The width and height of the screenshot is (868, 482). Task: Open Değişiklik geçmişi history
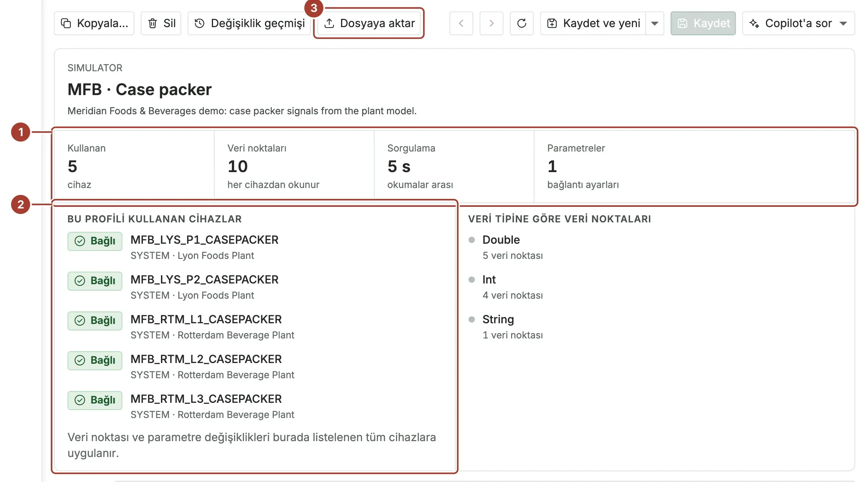pos(250,23)
